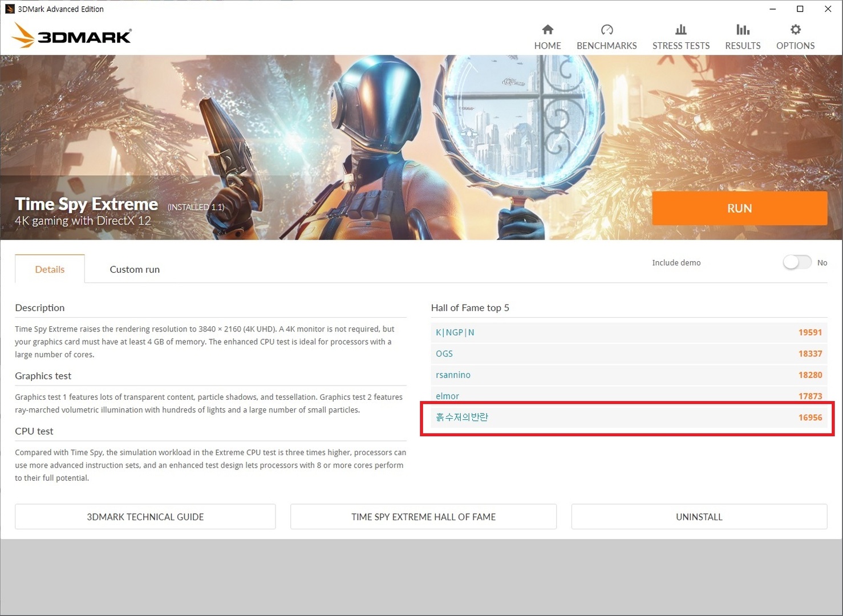Click the Description heading
Image resolution: width=843 pixels, height=616 pixels.
point(39,307)
